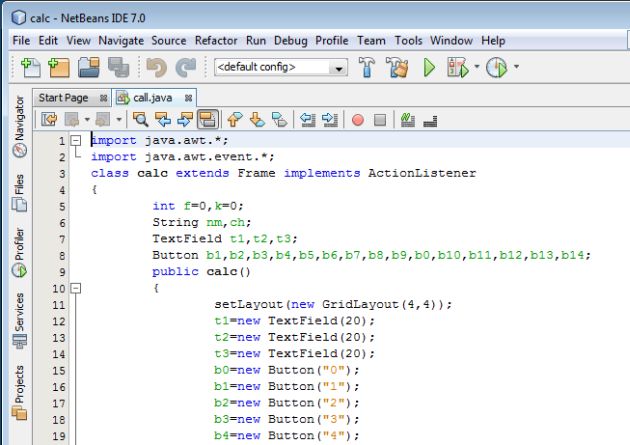This screenshot has width=630, height=445.
Task: Switch to the call.java tab
Action: click(152, 98)
